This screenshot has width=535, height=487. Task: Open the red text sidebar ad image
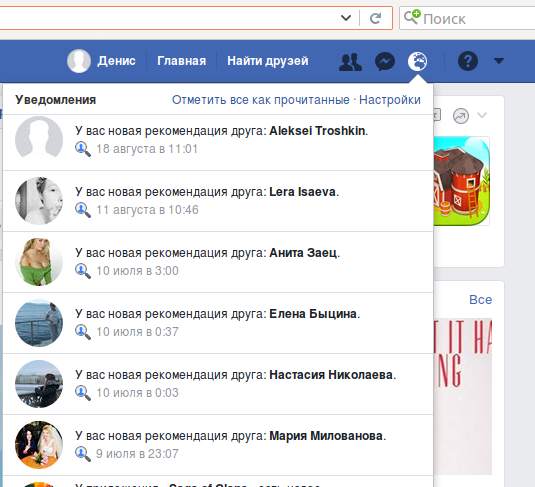[x=463, y=396]
